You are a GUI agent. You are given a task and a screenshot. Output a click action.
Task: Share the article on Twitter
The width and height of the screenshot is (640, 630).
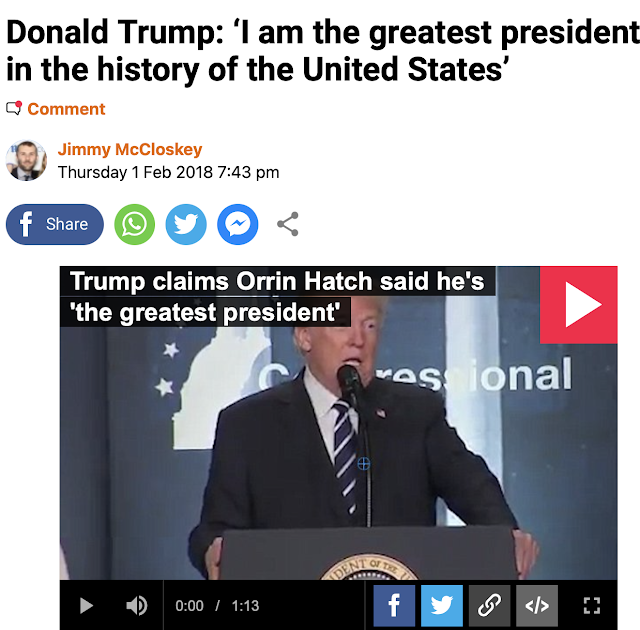pyautogui.click(x=186, y=224)
